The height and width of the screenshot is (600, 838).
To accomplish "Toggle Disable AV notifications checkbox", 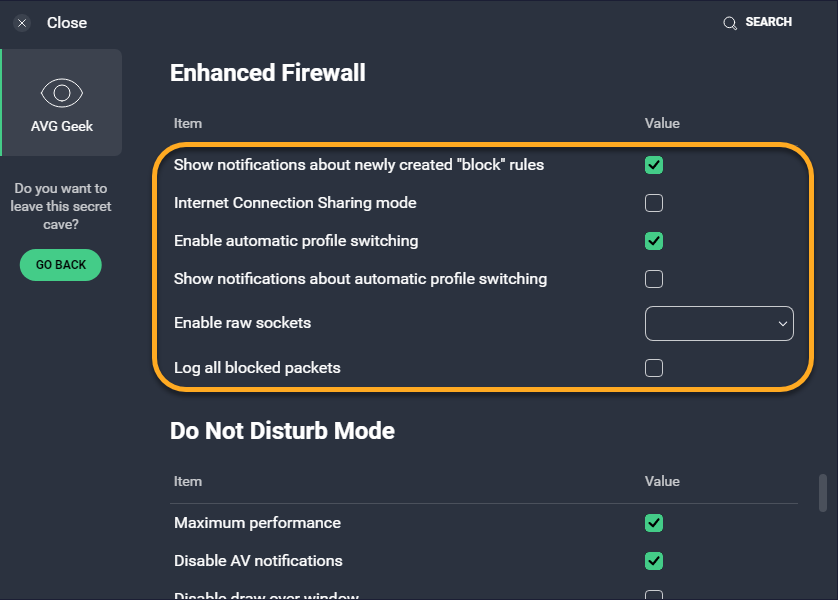I will click(654, 561).
